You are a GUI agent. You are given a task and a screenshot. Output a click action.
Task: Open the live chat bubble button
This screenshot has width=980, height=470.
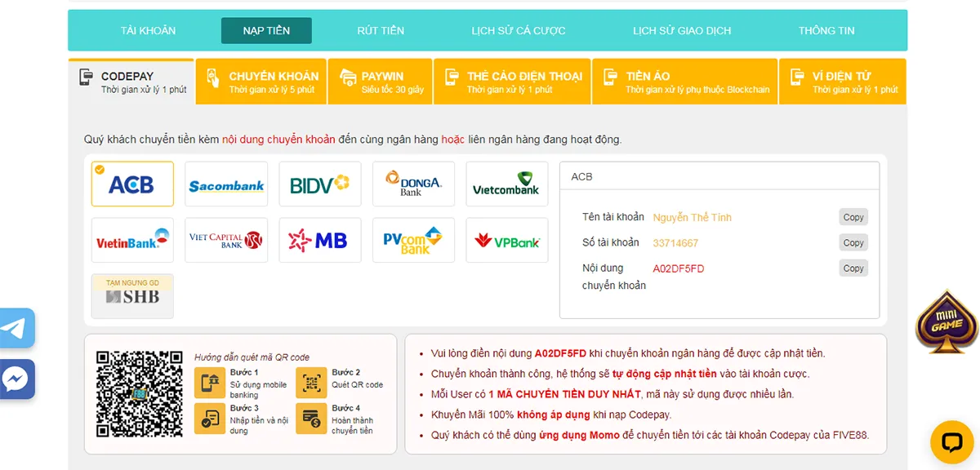(952, 442)
